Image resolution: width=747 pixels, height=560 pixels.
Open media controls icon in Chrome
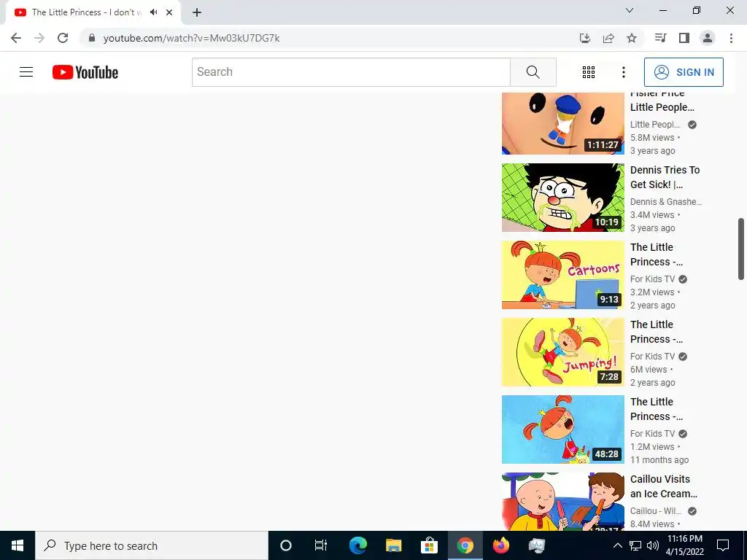point(660,38)
